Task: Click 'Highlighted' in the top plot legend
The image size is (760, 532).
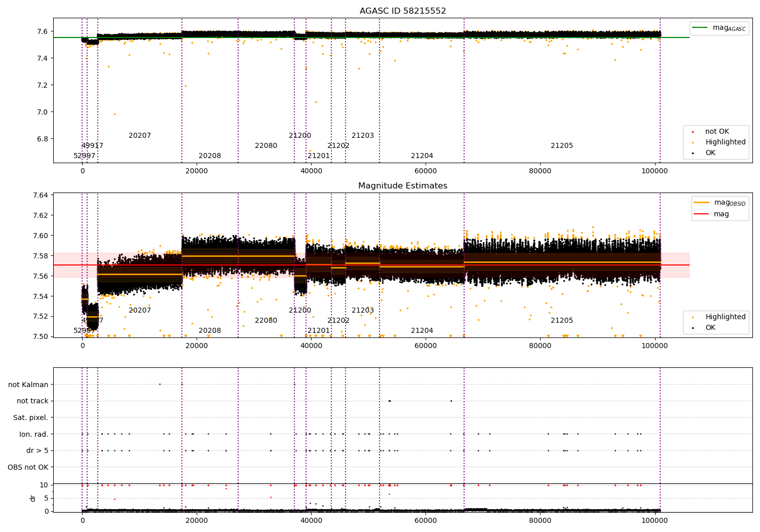Action: click(725, 142)
